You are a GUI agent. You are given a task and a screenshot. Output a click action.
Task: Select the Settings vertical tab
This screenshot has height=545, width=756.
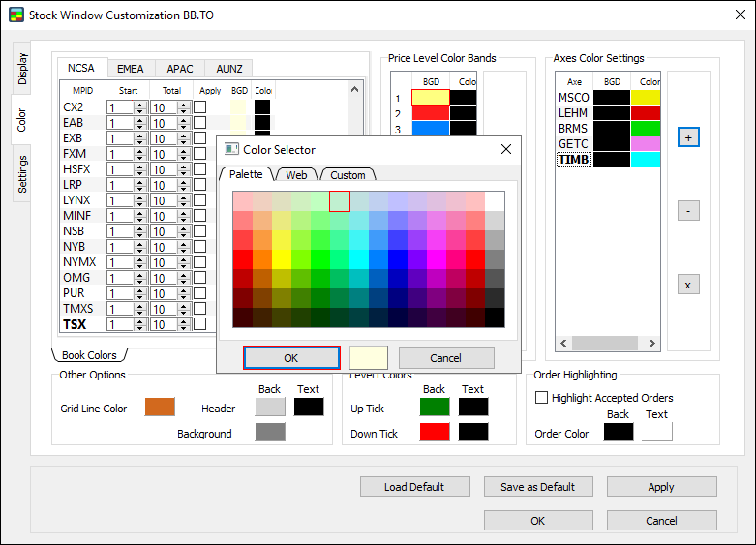[22, 174]
